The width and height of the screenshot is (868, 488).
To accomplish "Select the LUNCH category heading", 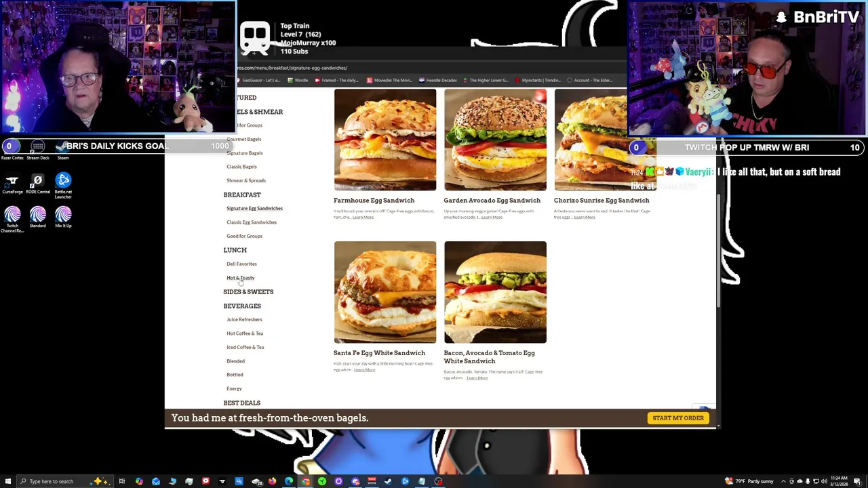I will pyautogui.click(x=235, y=250).
